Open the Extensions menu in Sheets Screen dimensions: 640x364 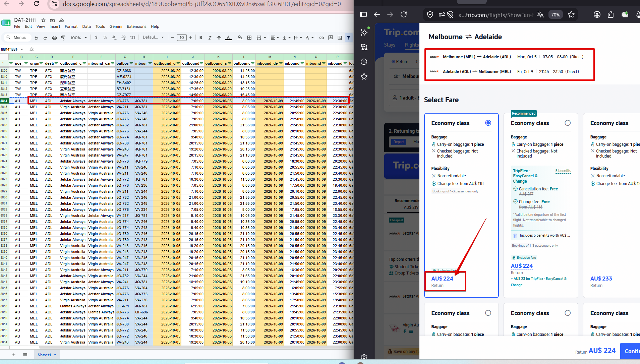[136, 26]
